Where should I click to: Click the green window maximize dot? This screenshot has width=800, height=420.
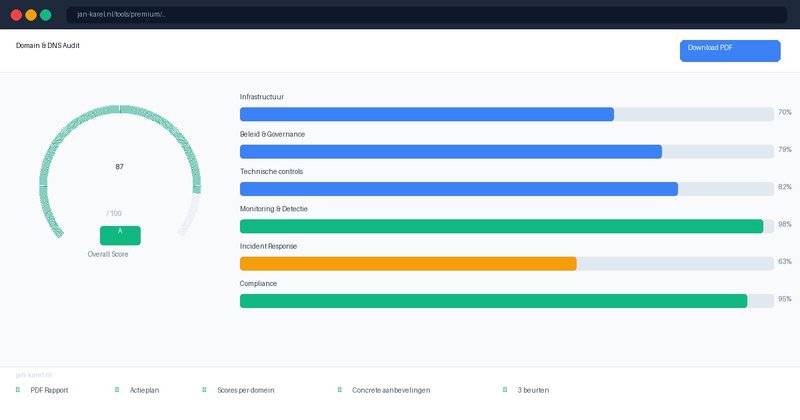click(46, 15)
